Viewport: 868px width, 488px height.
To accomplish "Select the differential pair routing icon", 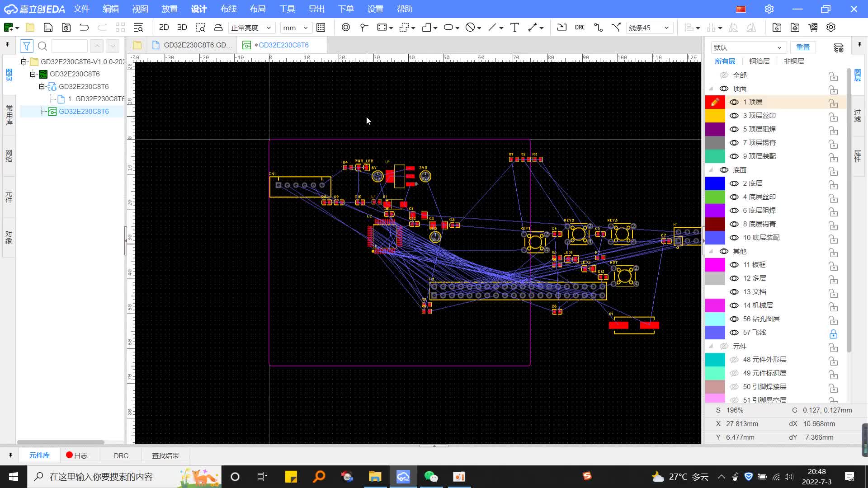I will [x=616, y=28].
